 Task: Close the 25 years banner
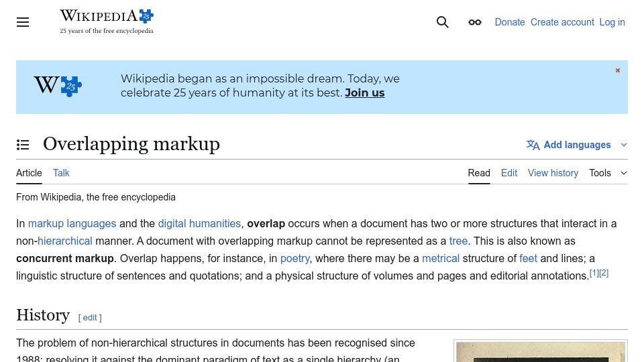(x=618, y=70)
